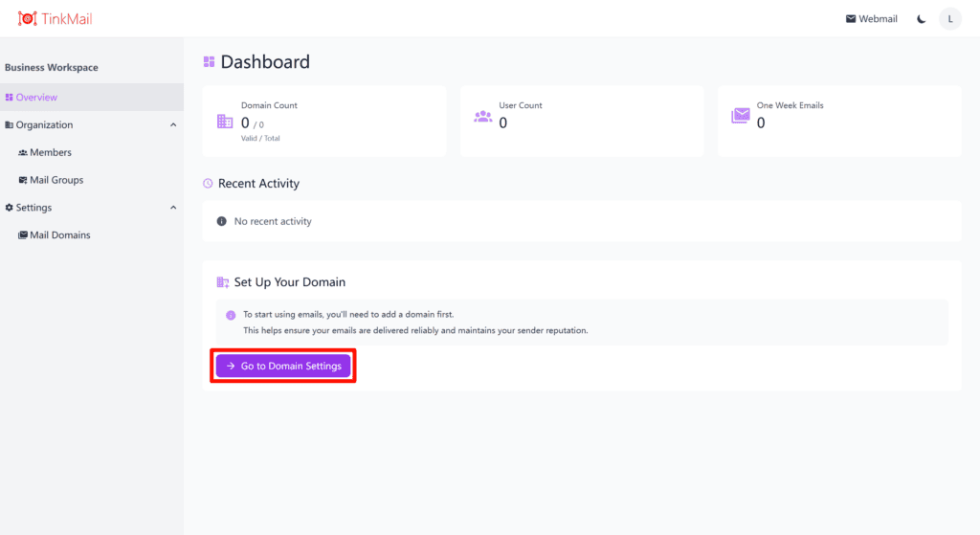Click Go to Domain Settings button
This screenshot has width=980, height=535.
283,366
